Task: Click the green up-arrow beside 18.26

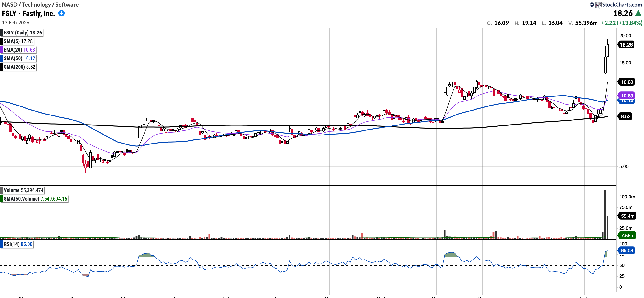Action: [x=638, y=13]
